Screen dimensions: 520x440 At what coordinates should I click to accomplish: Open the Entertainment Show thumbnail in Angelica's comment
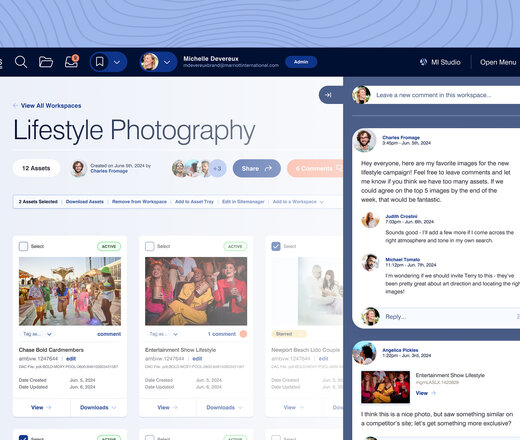(x=385, y=387)
